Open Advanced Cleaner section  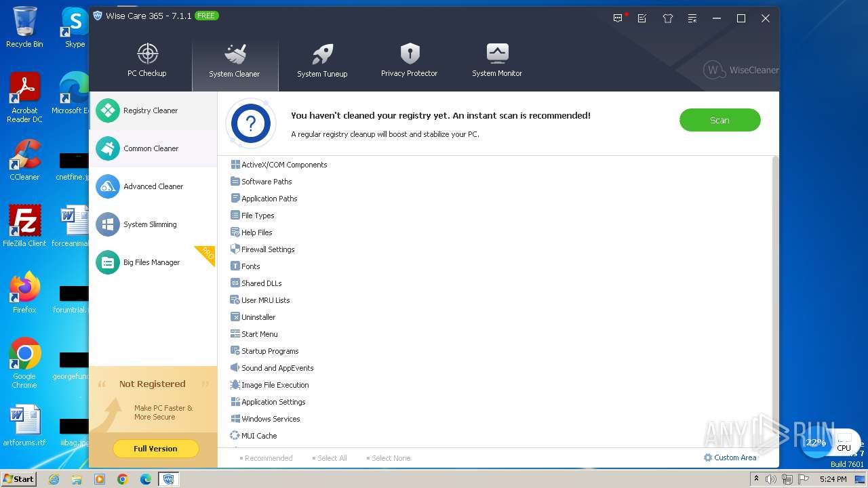point(153,186)
